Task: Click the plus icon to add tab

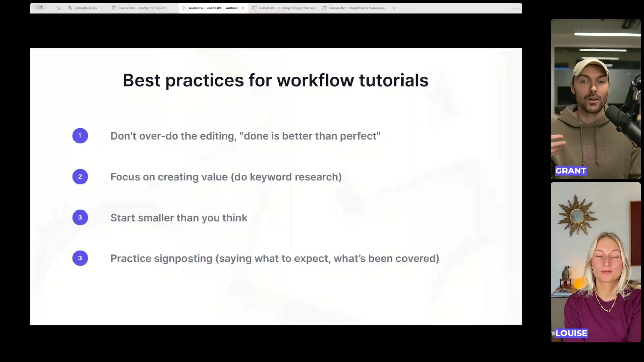Action: [394, 8]
